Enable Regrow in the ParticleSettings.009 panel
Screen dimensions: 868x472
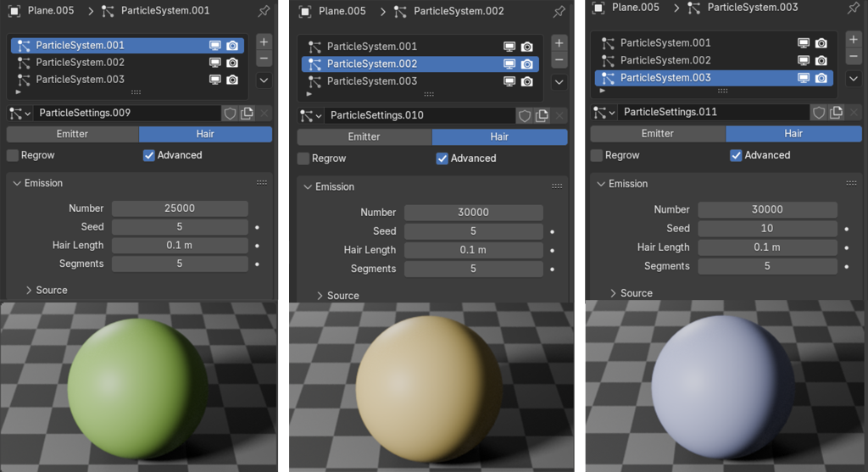[x=13, y=155]
